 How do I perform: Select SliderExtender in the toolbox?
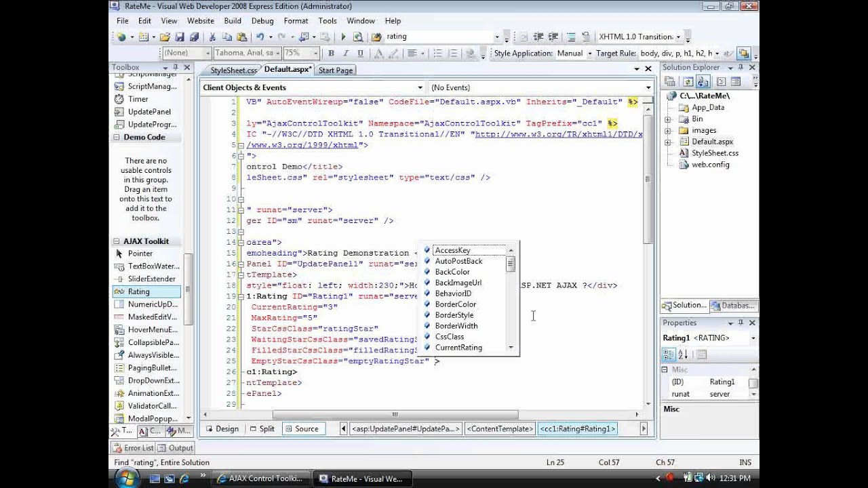pos(146,279)
